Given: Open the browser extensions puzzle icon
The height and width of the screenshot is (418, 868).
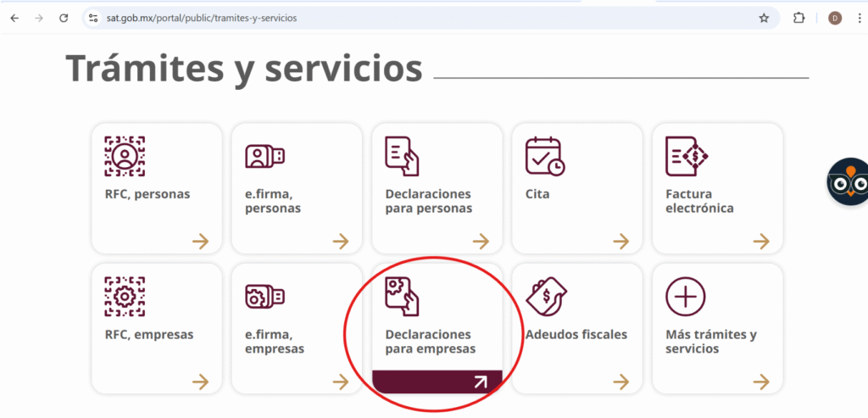Looking at the screenshot, I should coord(798,19).
